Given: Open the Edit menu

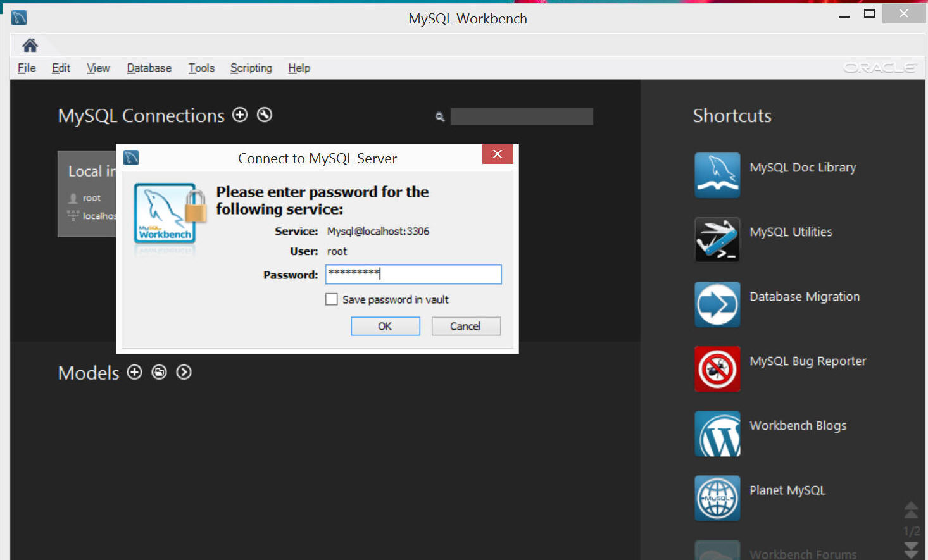Looking at the screenshot, I should [61, 68].
